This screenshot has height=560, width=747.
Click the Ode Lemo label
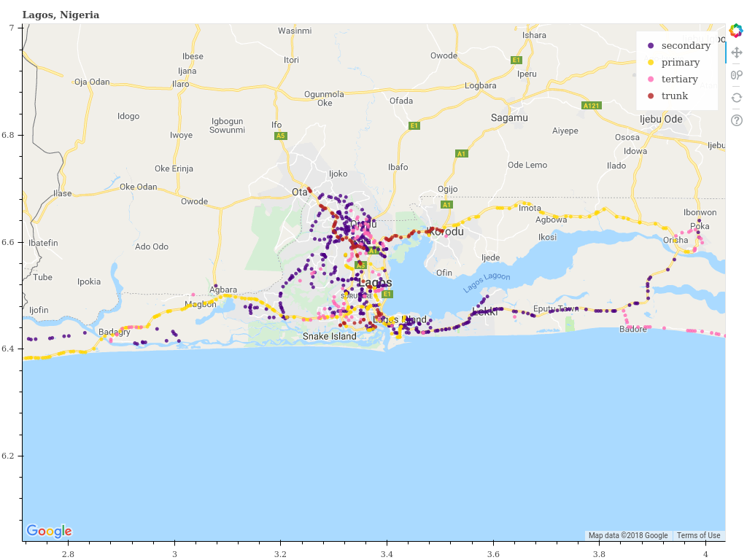(x=527, y=165)
